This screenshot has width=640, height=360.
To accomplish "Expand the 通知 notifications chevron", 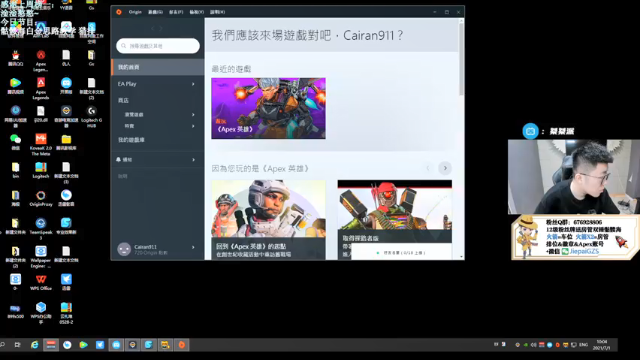I will [x=193, y=160].
